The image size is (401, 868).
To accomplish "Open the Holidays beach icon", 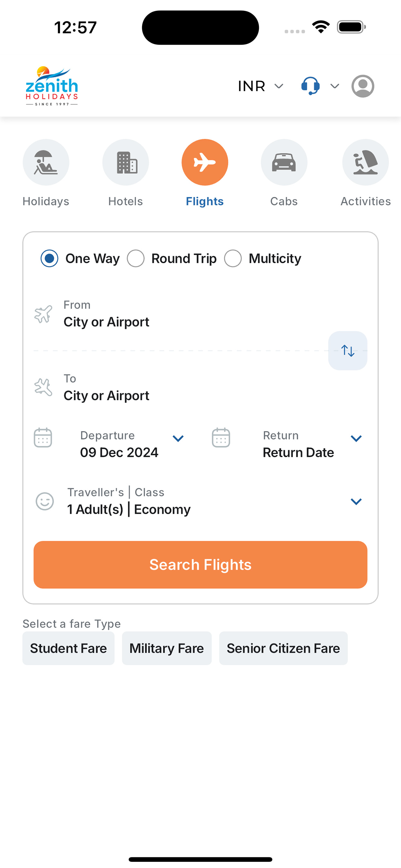I will click(46, 162).
